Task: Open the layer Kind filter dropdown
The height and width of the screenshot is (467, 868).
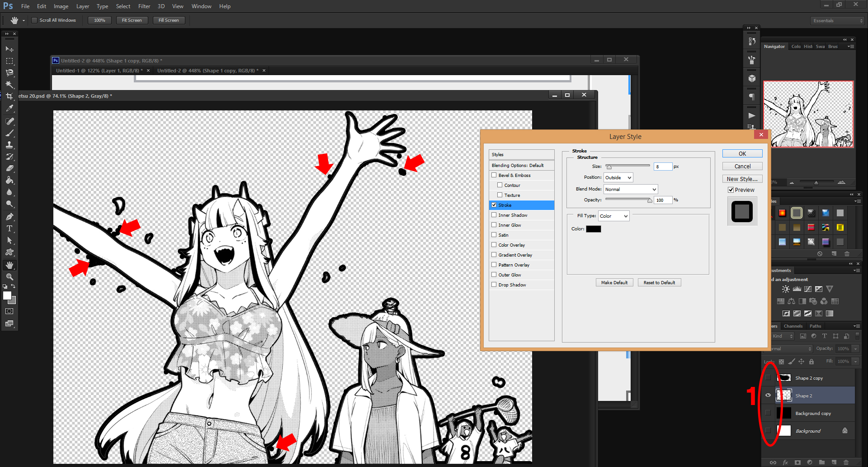Action: pos(782,336)
